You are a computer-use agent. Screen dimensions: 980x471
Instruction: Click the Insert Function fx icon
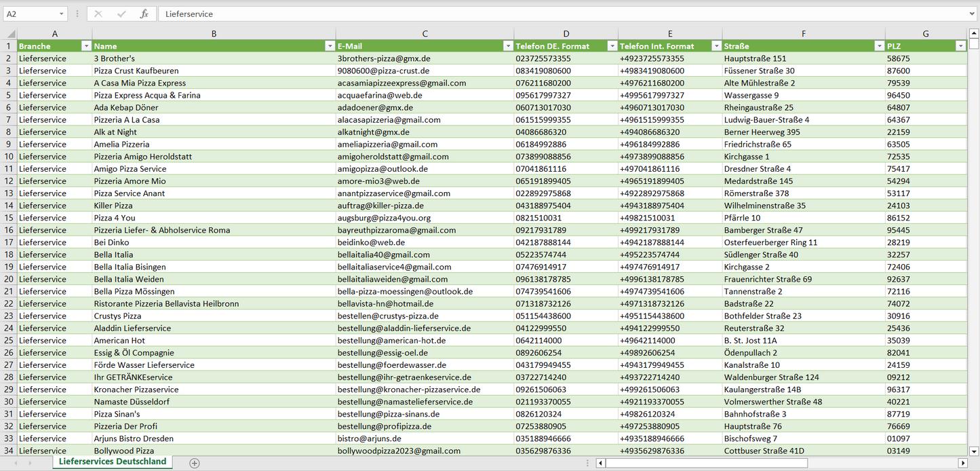click(x=144, y=14)
